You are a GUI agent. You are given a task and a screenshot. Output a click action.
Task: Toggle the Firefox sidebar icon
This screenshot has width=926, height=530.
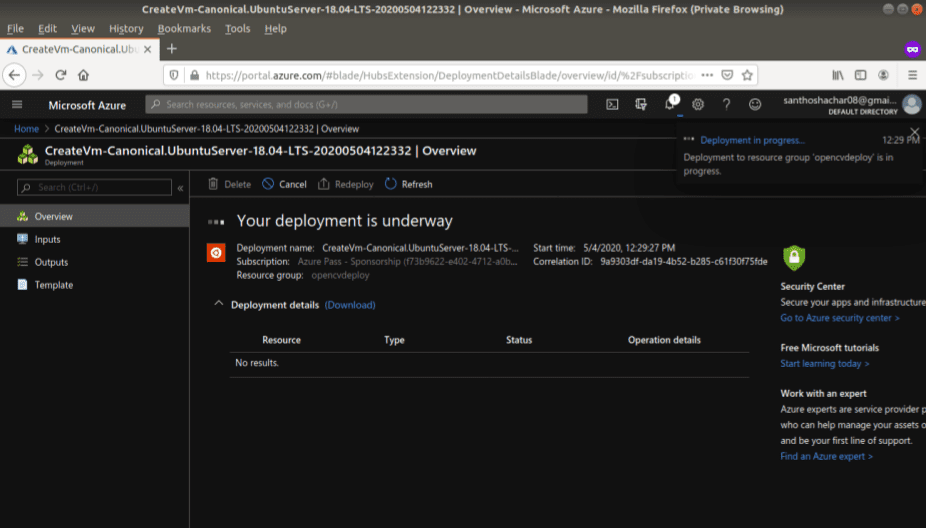coord(860,75)
